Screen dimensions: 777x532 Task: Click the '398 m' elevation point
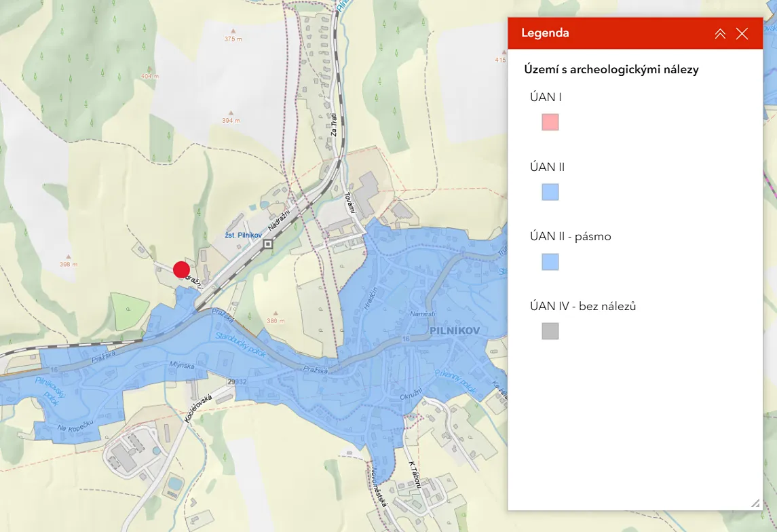[69, 261]
